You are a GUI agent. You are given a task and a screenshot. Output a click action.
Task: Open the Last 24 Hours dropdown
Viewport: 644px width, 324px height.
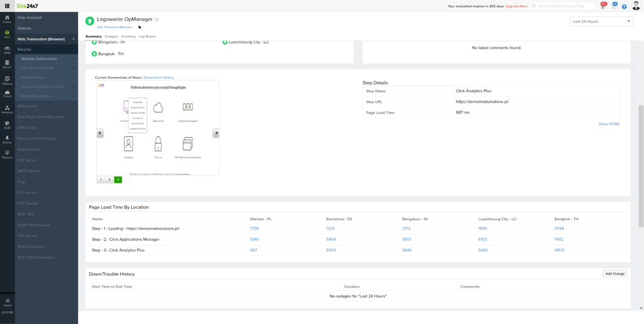click(x=601, y=21)
